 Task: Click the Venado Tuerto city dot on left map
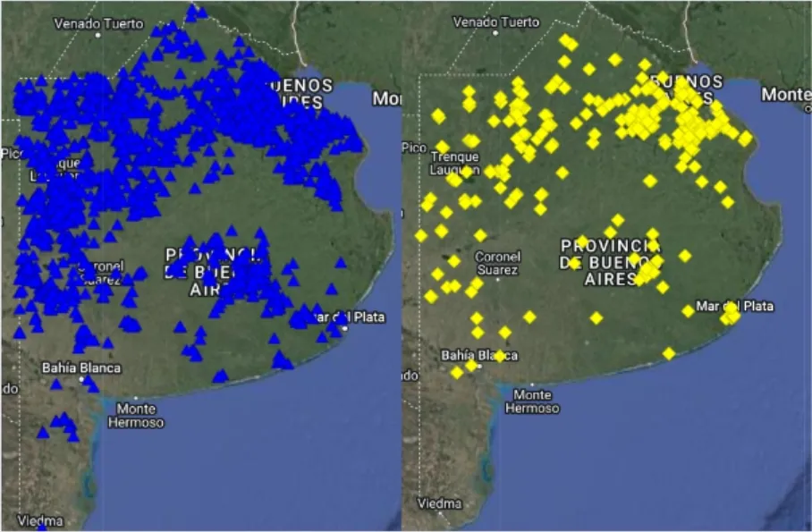[x=97, y=36]
